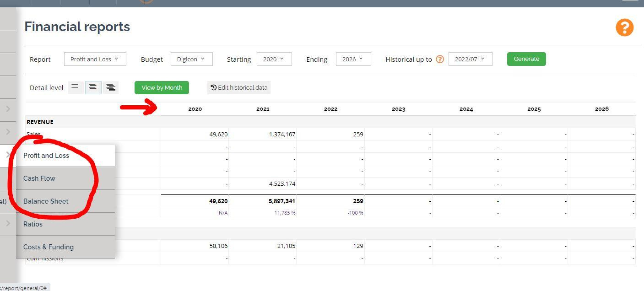Click the Generate button

coord(526,59)
